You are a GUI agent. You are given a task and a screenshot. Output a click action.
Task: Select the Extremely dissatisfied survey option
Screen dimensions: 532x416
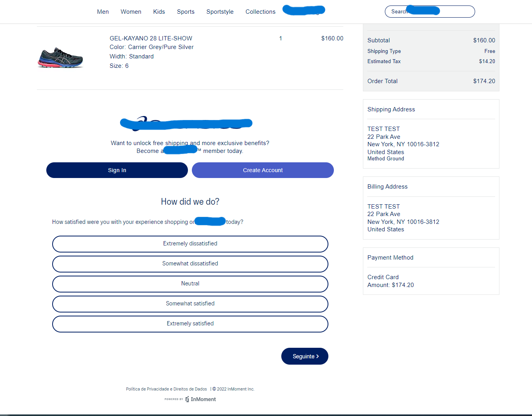(x=190, y=243)
